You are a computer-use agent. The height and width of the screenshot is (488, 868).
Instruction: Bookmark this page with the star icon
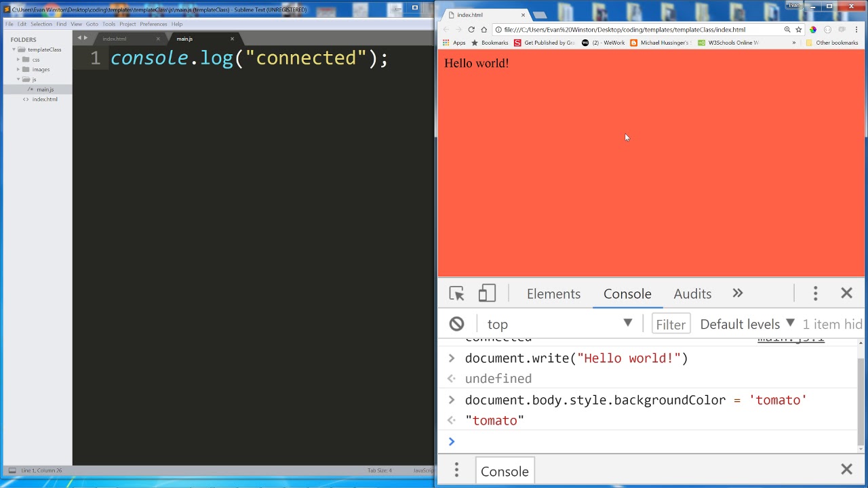[x=799, y=30]
